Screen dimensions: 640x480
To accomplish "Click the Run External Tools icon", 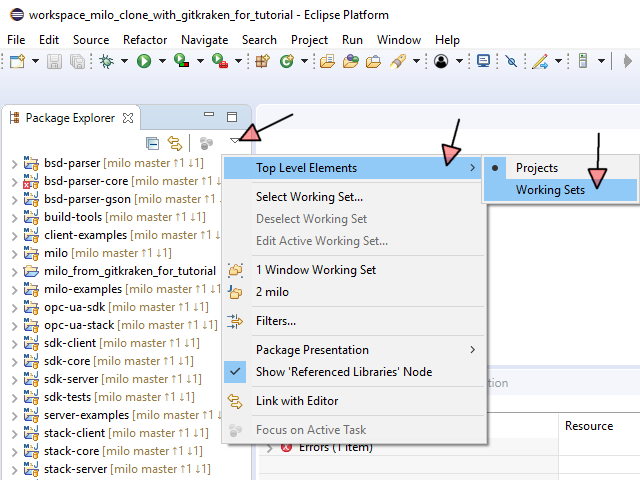I will tap(220, 61).
